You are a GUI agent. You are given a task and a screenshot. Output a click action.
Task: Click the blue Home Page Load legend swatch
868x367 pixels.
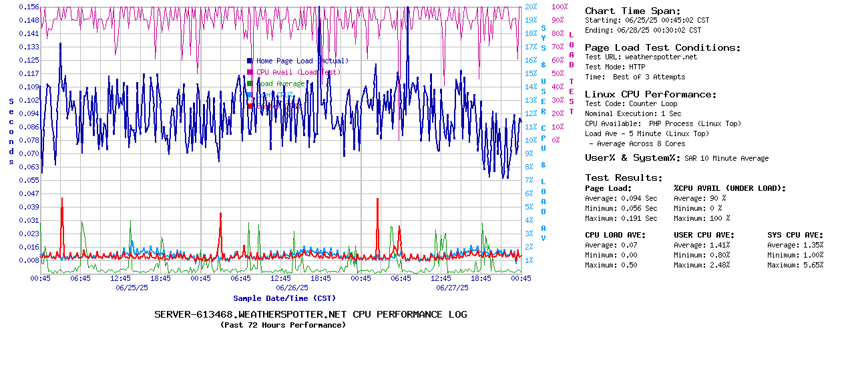coord(250,61)
